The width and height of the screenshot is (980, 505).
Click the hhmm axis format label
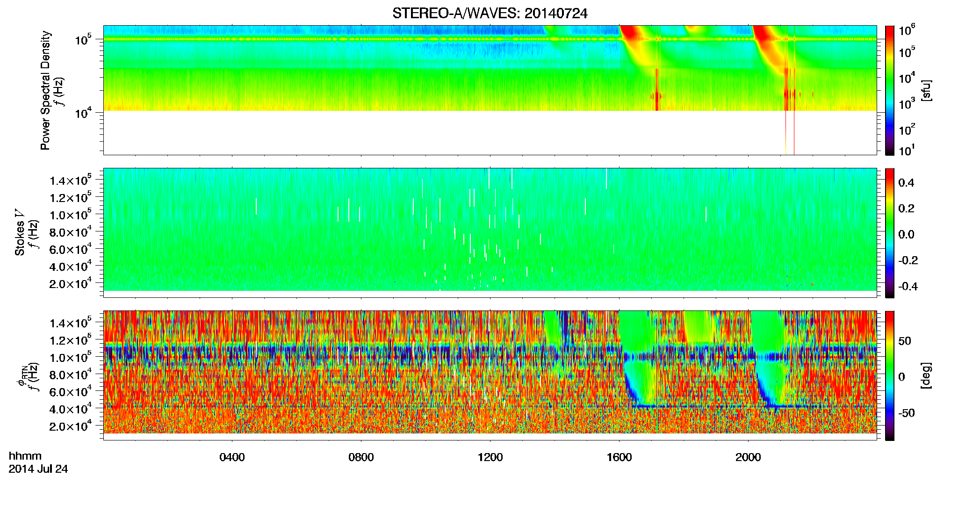pos(25,456)
